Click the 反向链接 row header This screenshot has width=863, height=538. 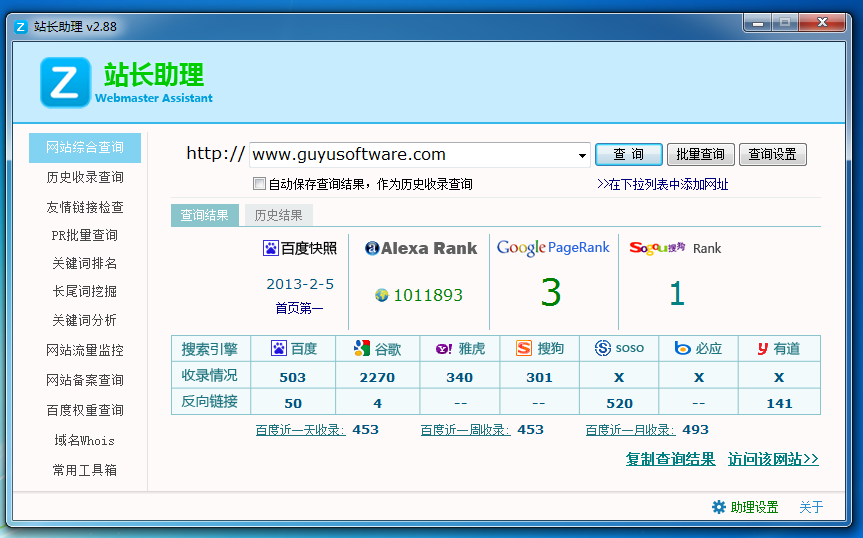(210, 402)
